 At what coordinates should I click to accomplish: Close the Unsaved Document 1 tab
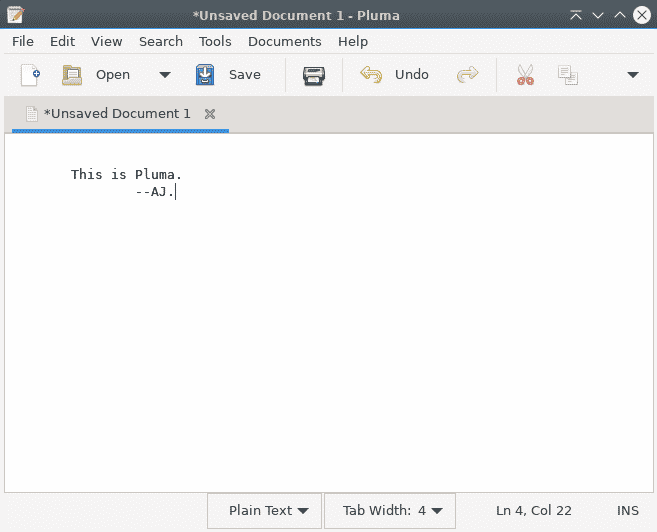pyautogui.click(x=210, y=114)
